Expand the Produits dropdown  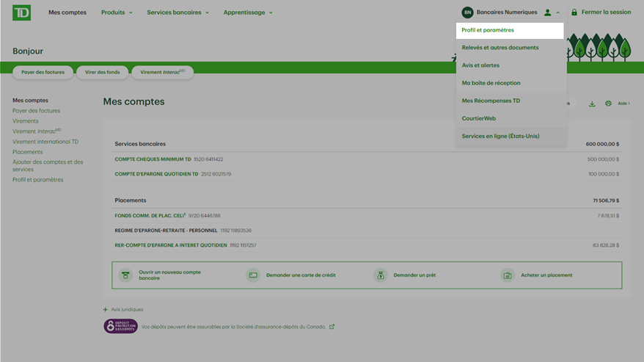tap(117, 12)
